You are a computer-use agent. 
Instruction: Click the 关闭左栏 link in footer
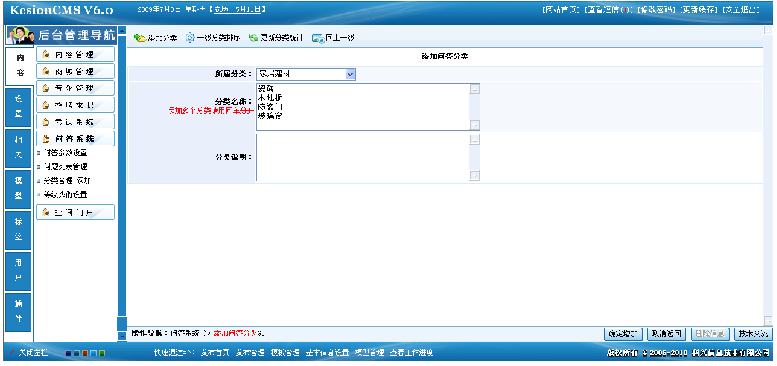pyautogui.click(x=34, y=353)
